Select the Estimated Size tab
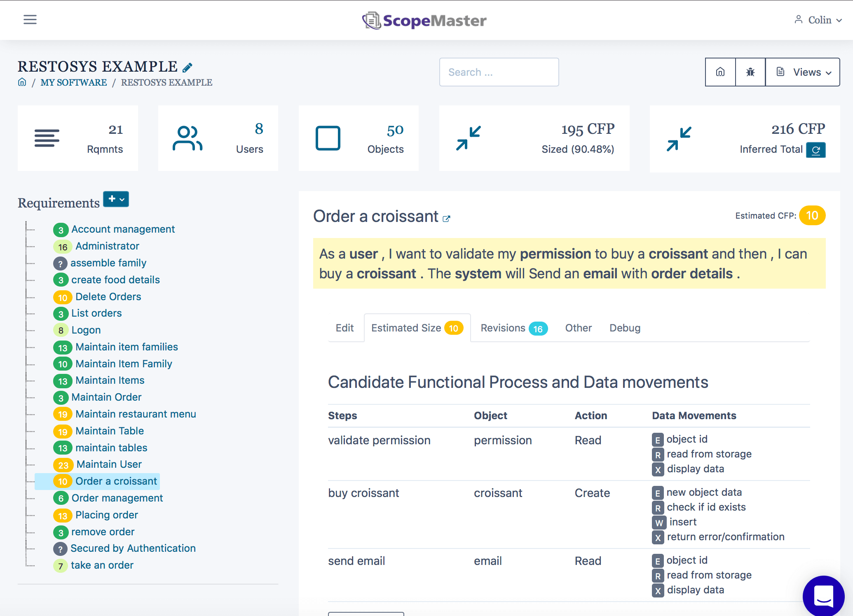 (417, 328)
